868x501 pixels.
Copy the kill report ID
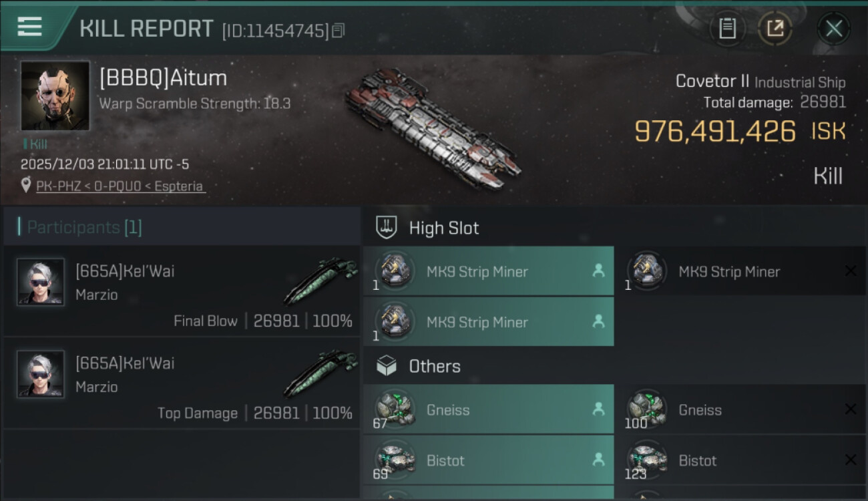point(339,31)
